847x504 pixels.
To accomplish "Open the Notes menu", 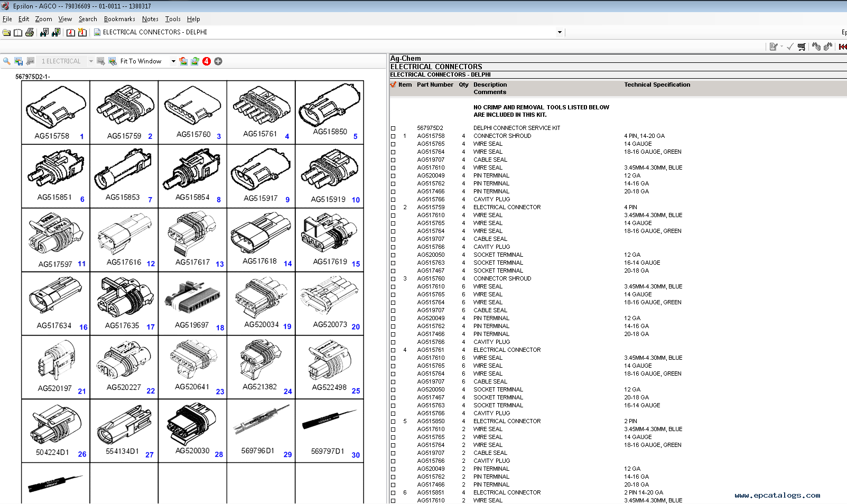I will pyautogui.click(x=150, y=19).
